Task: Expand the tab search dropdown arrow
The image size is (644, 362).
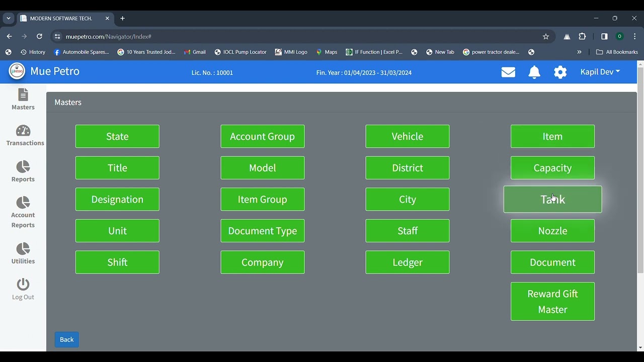Action: pos(9,19)
